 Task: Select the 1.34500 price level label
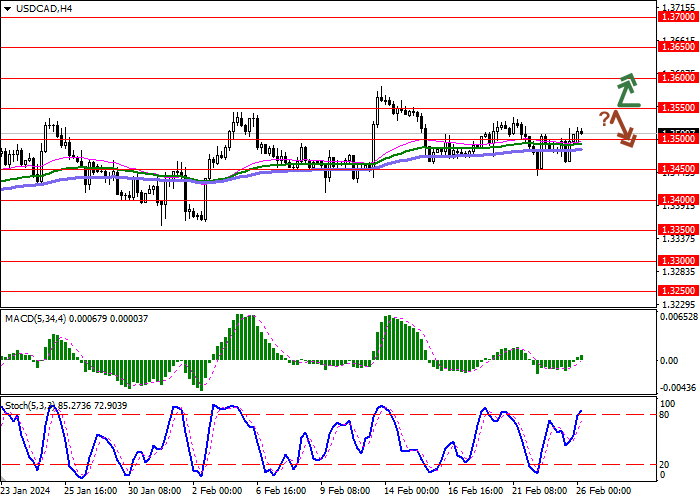pos(679,169)
